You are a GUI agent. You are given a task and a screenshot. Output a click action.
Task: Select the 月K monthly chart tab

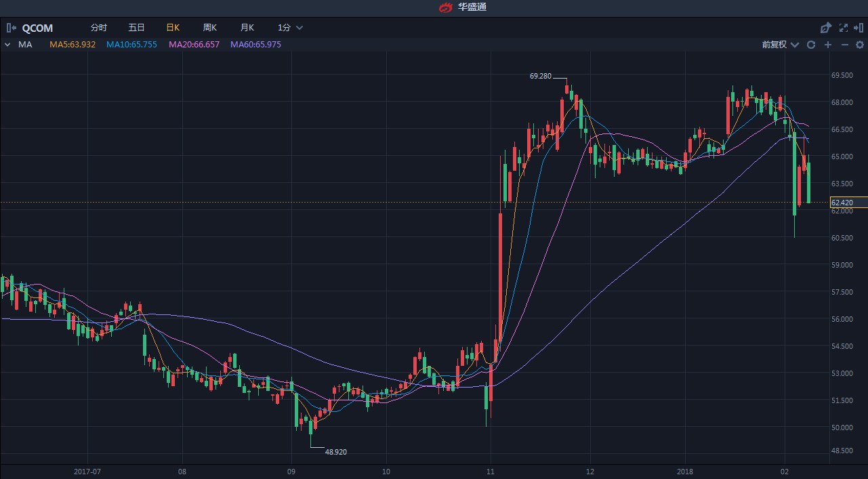tap(247, 28)
